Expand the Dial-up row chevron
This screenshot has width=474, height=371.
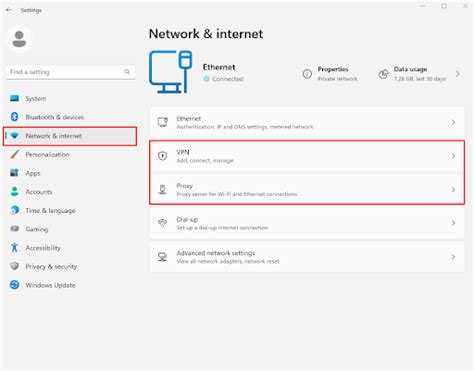tap(453, 223)
